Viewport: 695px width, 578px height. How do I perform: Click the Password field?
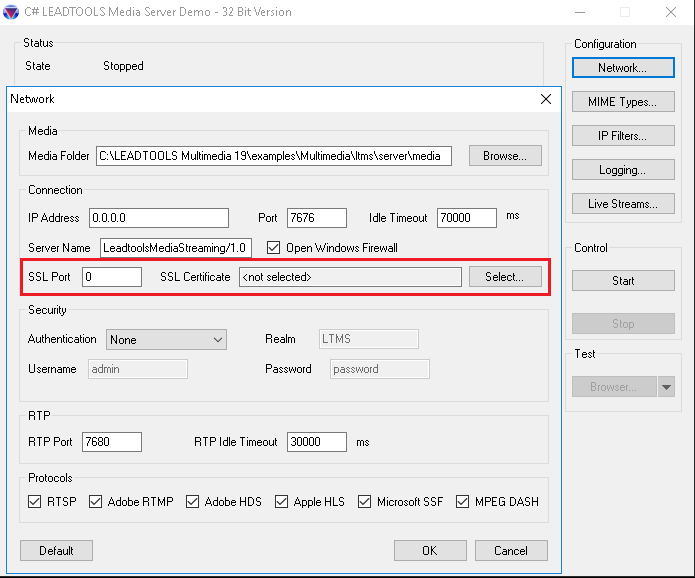click(379, 369)
